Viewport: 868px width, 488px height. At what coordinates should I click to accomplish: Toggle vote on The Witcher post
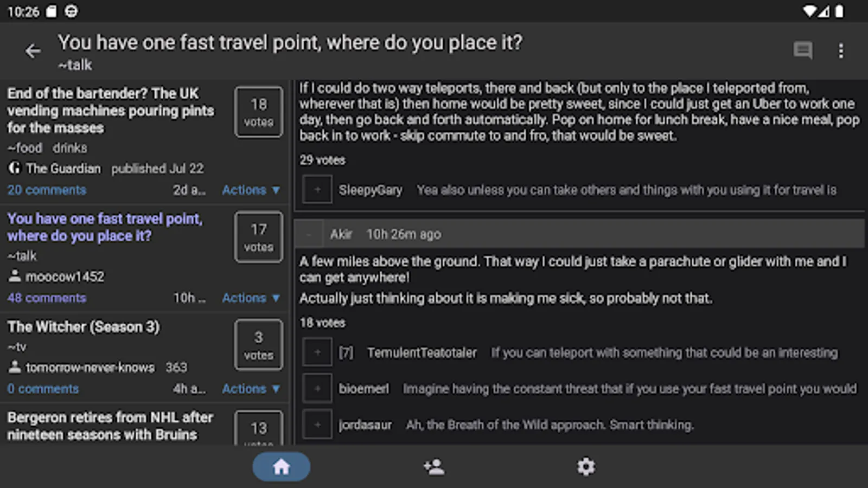point(258,345)
